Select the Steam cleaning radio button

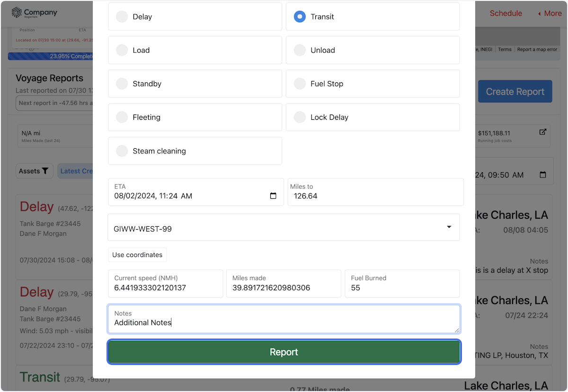[122, 151]
